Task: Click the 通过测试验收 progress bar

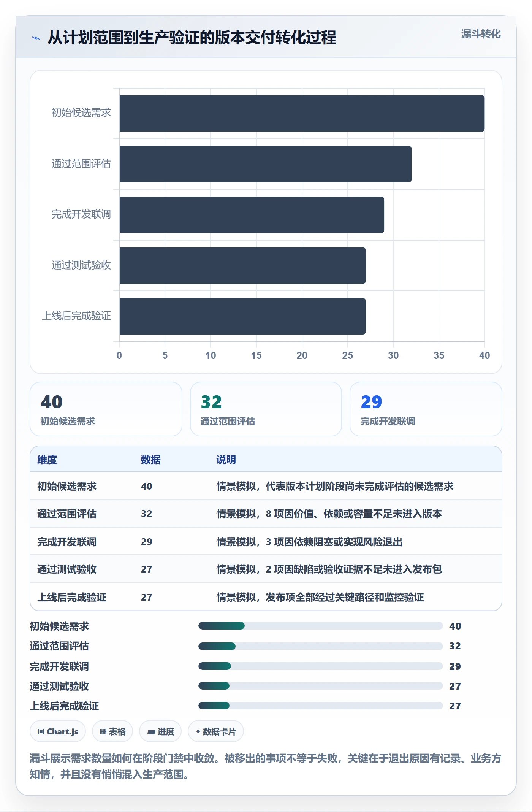Action: (x=321, y=686)
